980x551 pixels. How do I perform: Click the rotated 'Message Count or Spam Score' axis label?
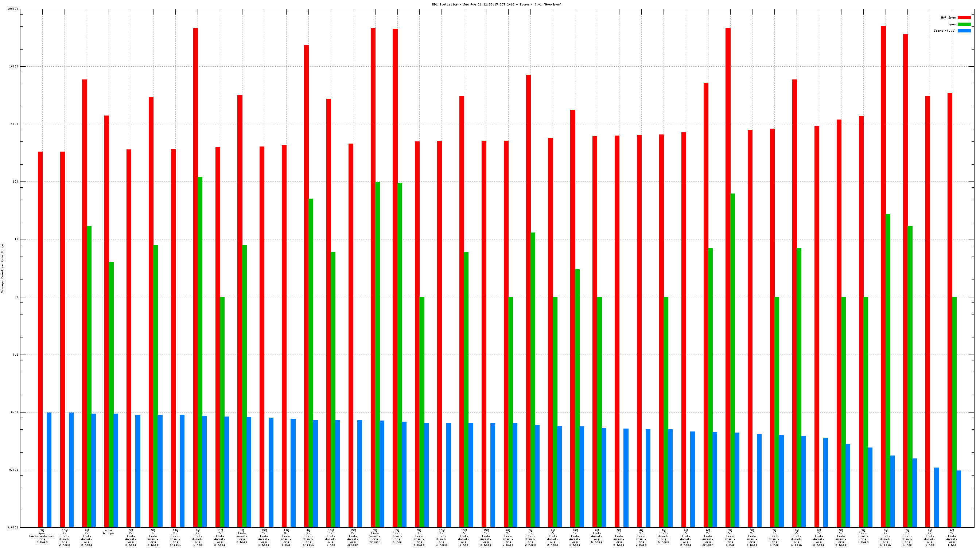click(x=3, y=269)
